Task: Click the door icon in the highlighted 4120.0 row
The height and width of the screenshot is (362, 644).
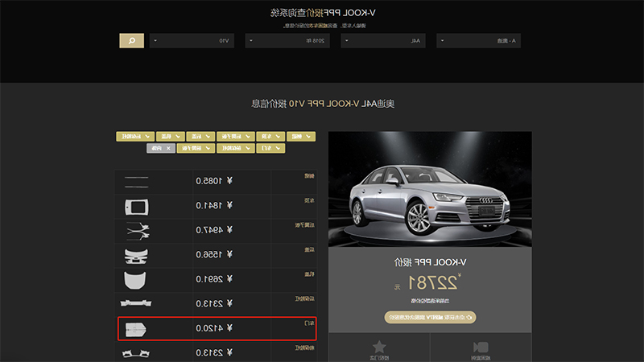Action: tap(136, 330)
